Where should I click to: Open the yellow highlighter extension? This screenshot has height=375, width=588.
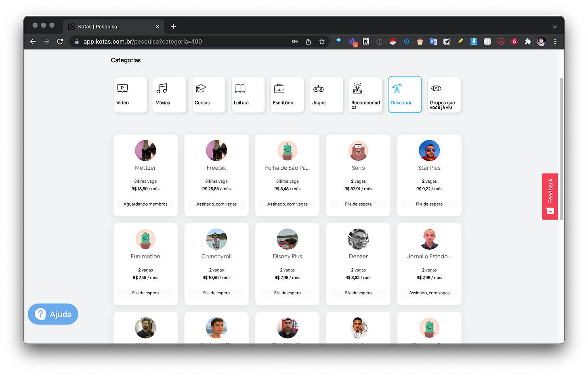click(x=460, y=41)
